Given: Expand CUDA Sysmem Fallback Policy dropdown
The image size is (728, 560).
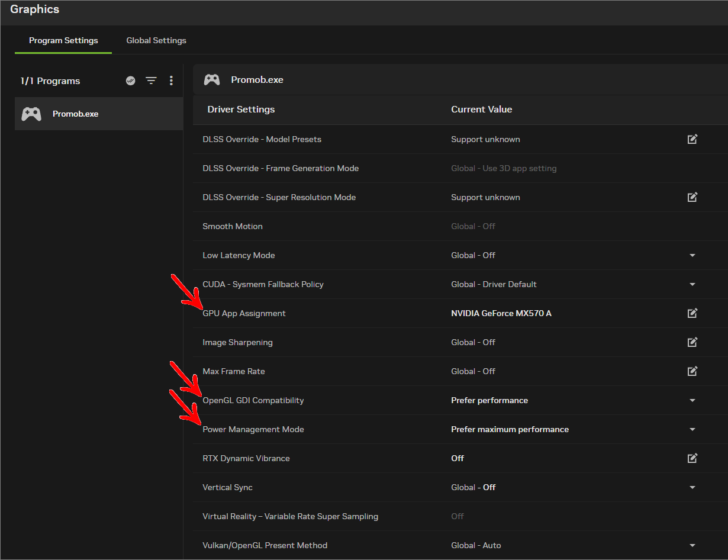Looking at the screenshot, I should tap(692, 284).
